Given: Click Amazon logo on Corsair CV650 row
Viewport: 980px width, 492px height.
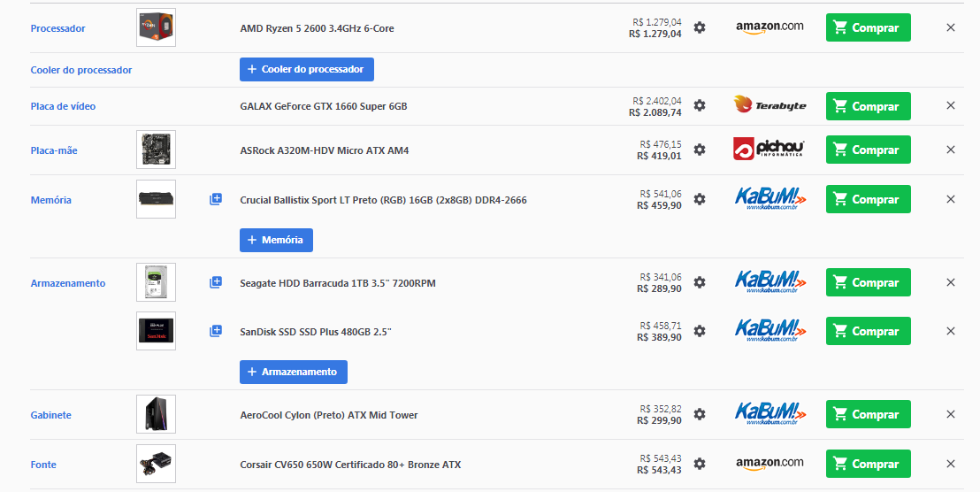Looking at the screenshot, I should click(769, 464).
